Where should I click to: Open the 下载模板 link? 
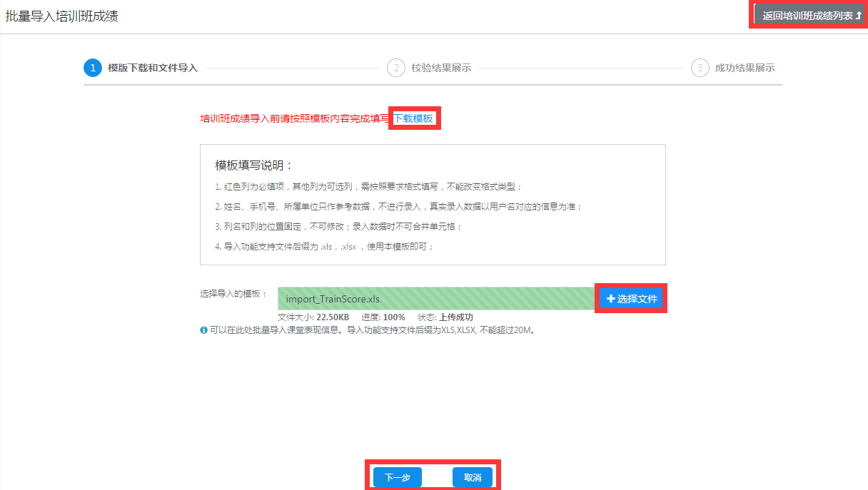point(414,118)
